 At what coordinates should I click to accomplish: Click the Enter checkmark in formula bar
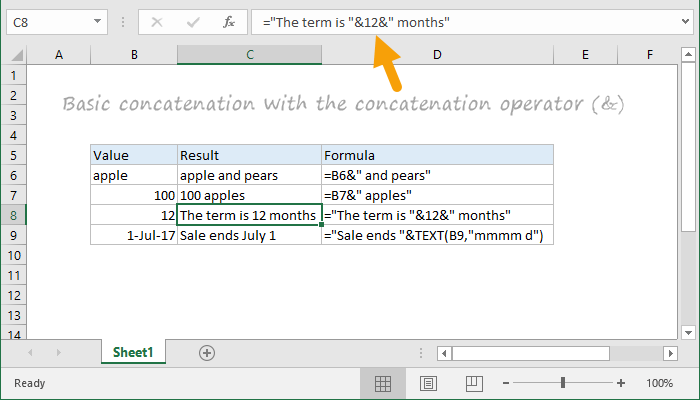click(x=192, y=21)
